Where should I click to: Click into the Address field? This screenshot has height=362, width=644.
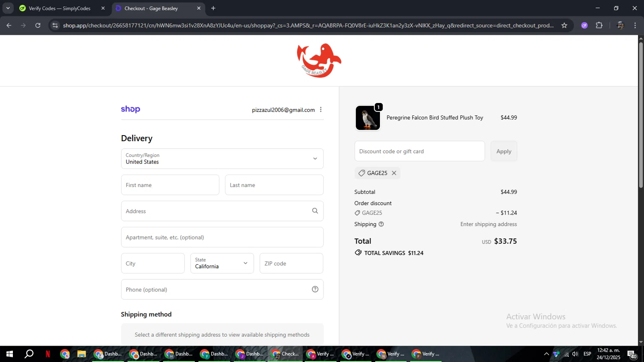222,211
